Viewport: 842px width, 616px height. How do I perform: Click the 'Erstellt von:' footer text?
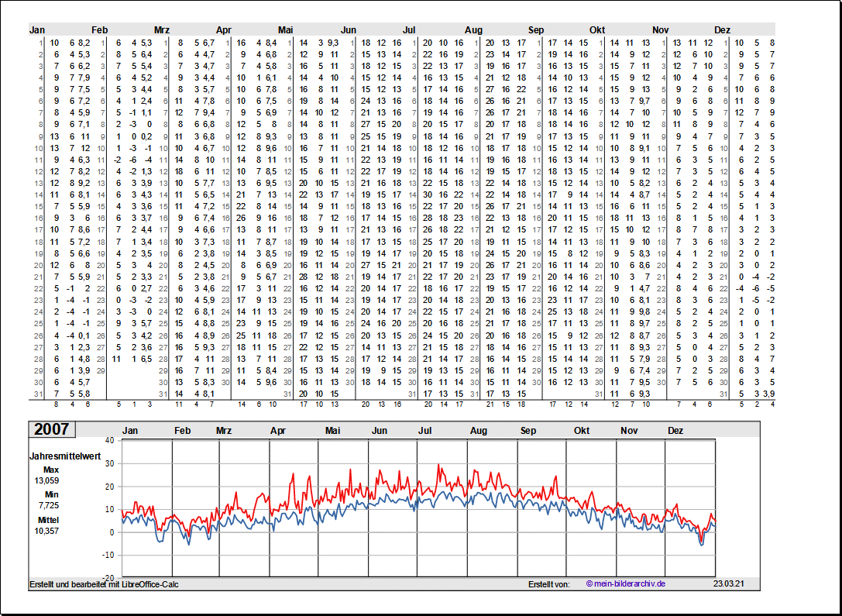(548, 583)
